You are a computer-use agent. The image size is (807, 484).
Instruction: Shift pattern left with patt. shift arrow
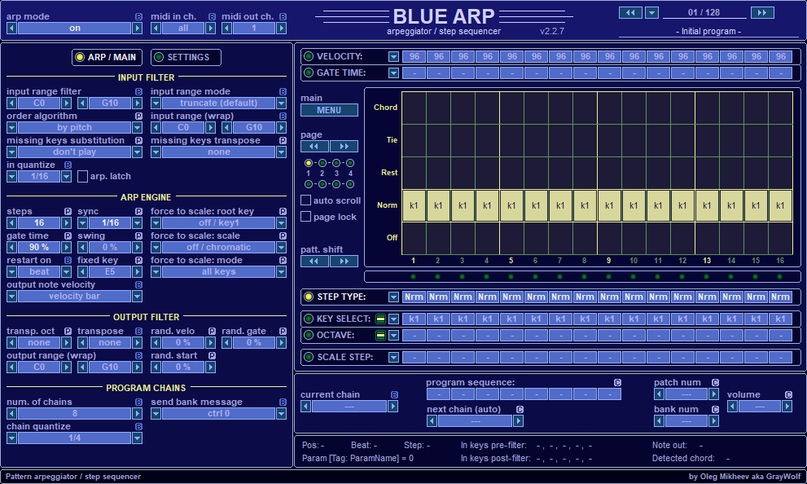[x=314, y=261]
